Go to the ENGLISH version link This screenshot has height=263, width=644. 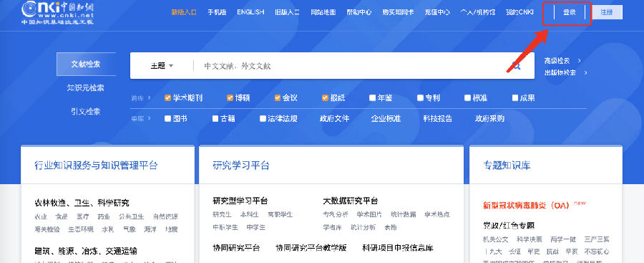click(250, 12)
